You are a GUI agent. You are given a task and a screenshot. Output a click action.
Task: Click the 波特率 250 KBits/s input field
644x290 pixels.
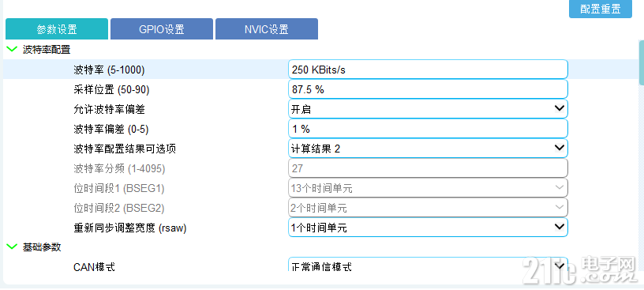428,70
